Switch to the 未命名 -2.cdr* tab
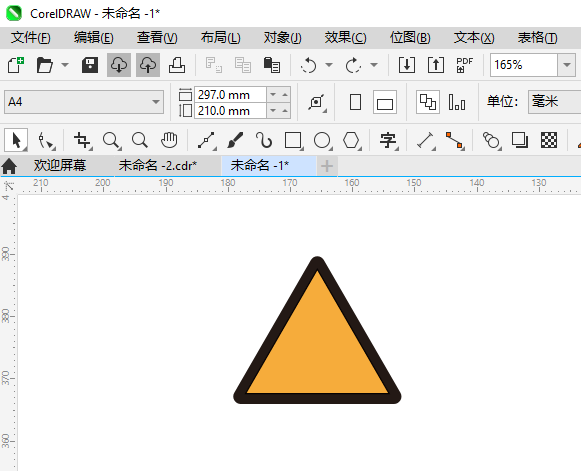The image size is (581, 471). [157, 165]
